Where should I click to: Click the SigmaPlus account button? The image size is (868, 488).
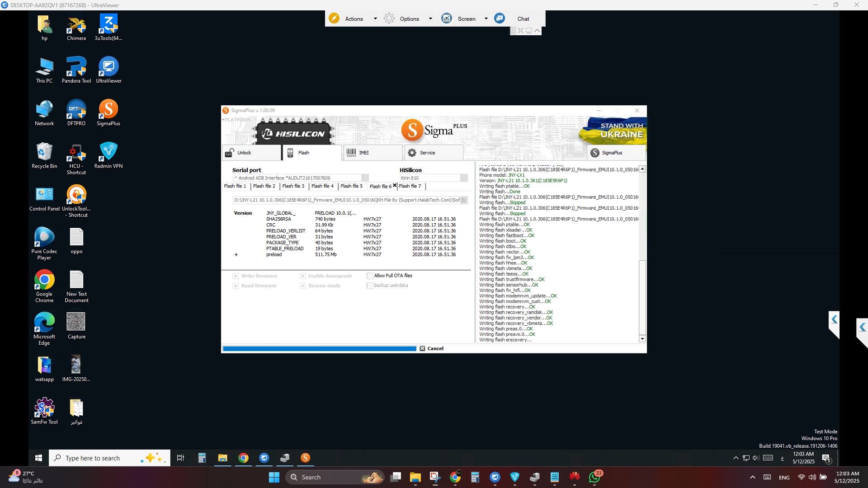[x=617, y=153]
